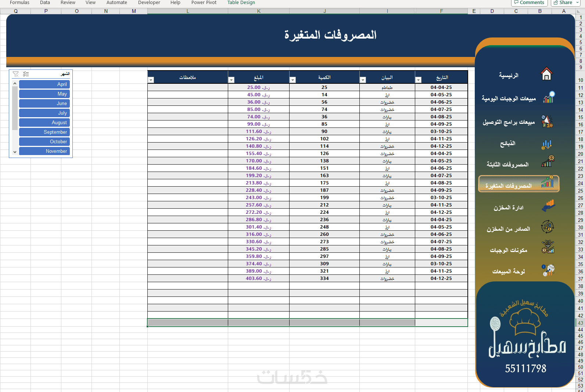
Task: Go to ادارة المخزن sheet link
Action: [509, 208]
